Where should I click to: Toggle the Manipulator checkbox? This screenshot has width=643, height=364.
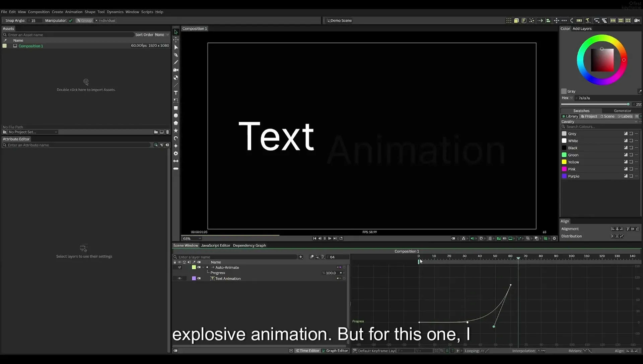71,21
